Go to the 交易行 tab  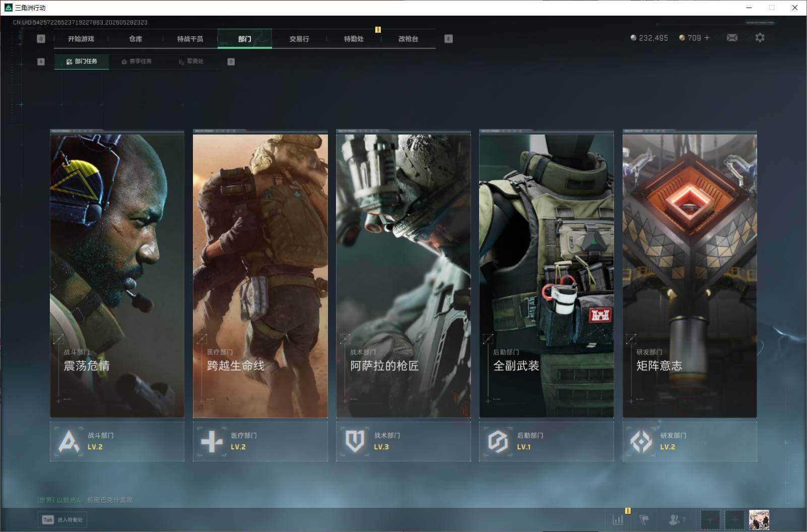[299, 39]
